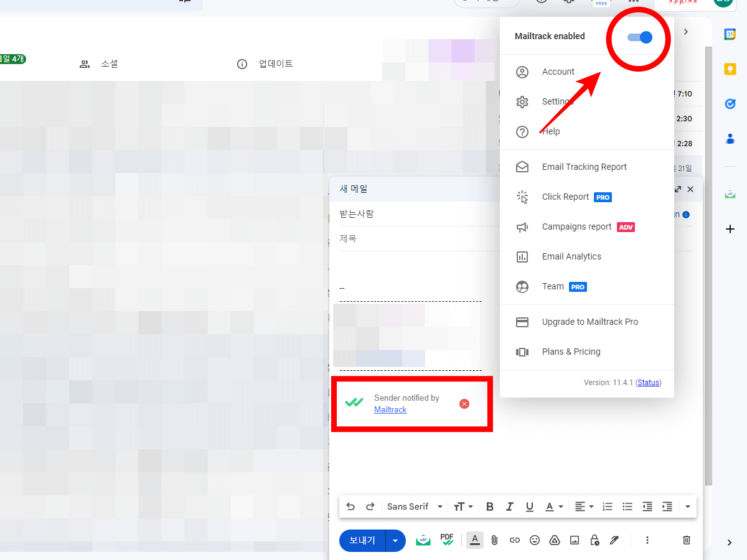Toggle bold formatting

coord(490,506)
